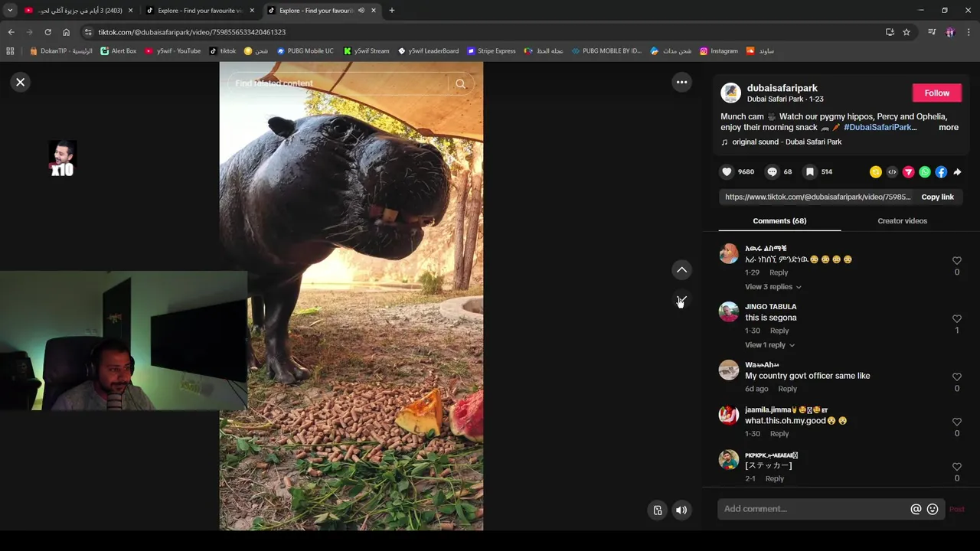Save video with the bookmark icon
980x551 pixels.
point(809,172)
